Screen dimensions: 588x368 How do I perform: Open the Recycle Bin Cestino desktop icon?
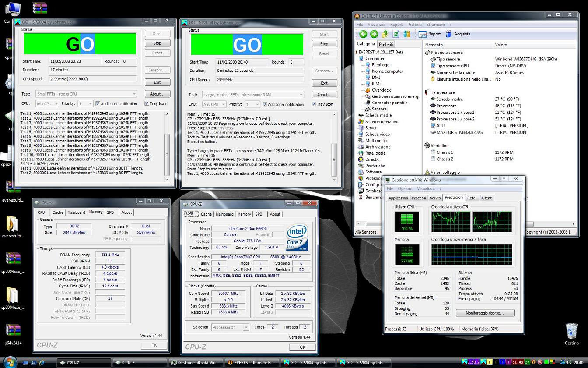pyautogui.click(x=571, y=334)
